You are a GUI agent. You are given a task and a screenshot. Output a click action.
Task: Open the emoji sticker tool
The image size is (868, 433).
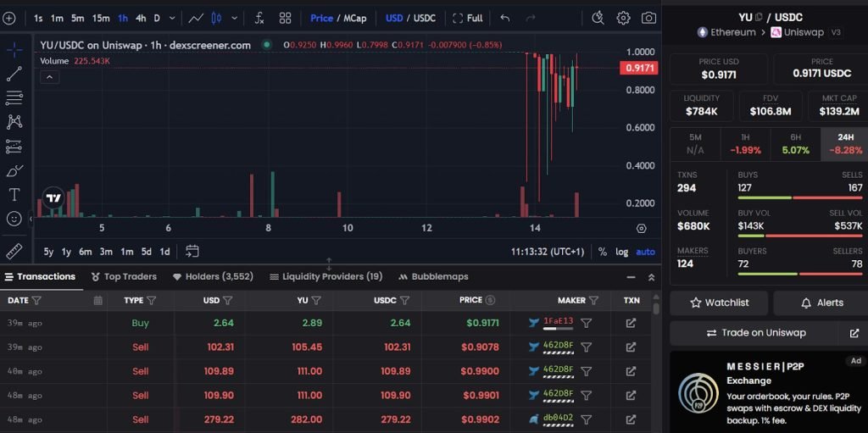point(14,219)
